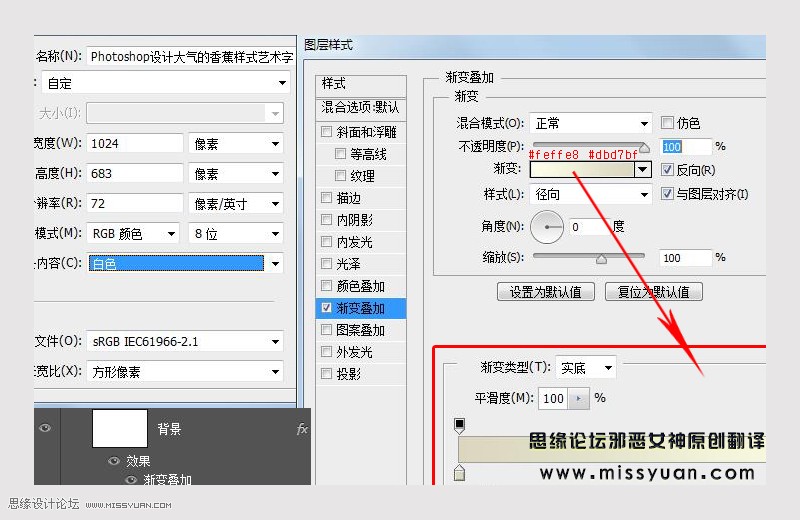Open the 混合模式 正常 dropdown

(x=590, y=123)
